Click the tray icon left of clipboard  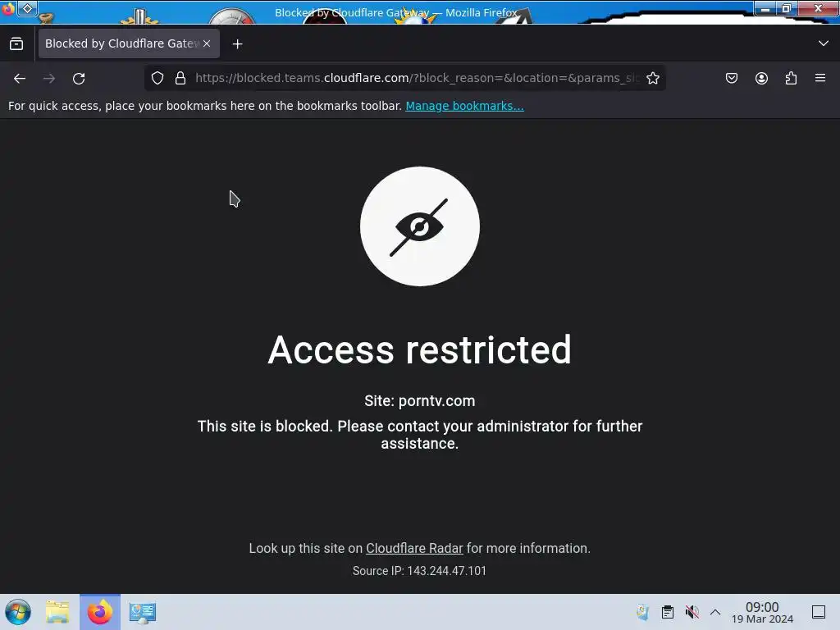(x=643, y=612)
